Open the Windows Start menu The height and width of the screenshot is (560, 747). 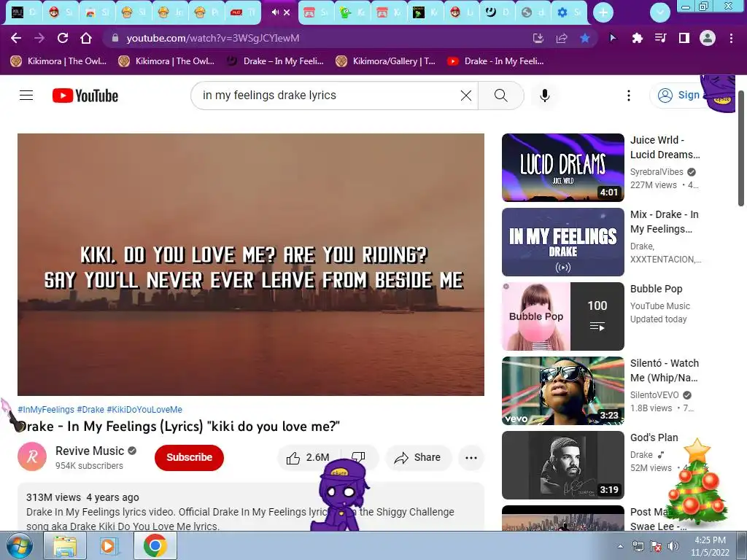[x=20, y=545]
